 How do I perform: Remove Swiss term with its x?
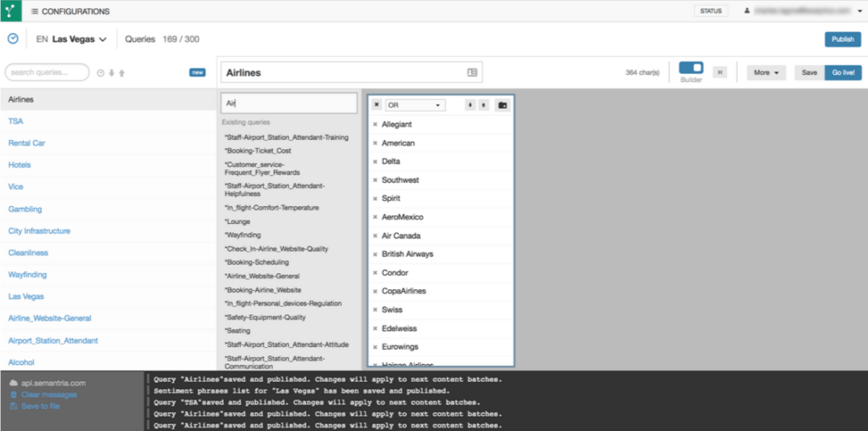point(376,311)
